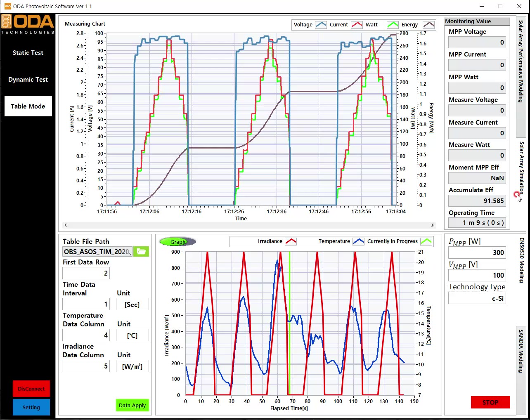This screenshot has width=530, height=420.
Task: Click the Energy legend line icon
Action: 428,25
